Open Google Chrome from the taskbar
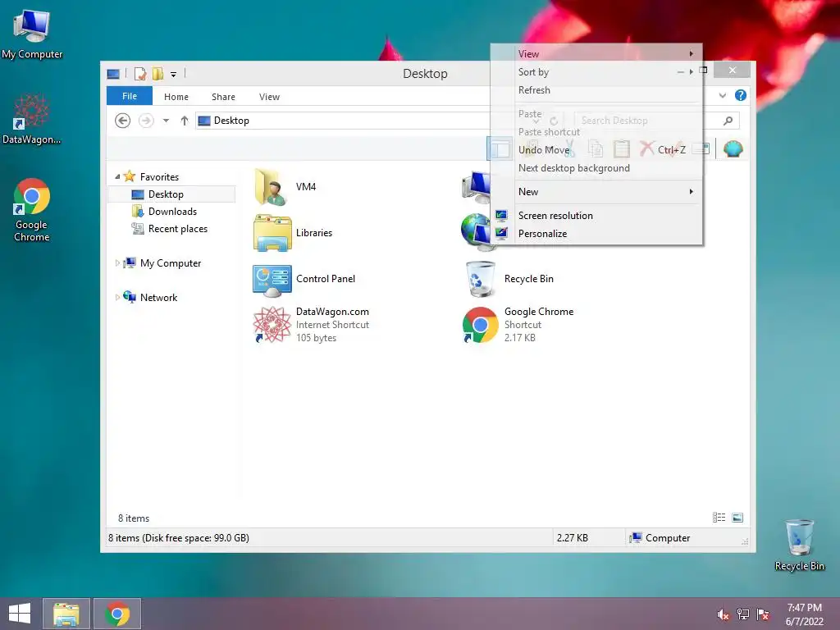Screen dimensions: 840x630 117,614
